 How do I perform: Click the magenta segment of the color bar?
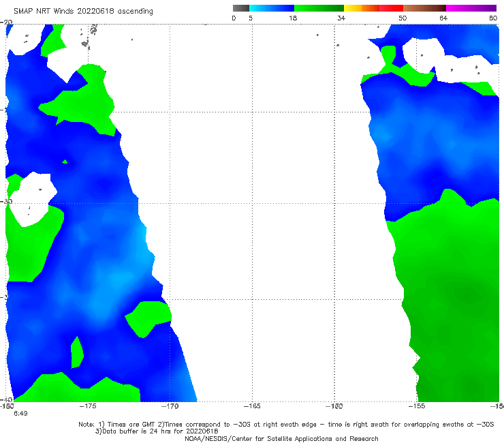pos(471,8)
